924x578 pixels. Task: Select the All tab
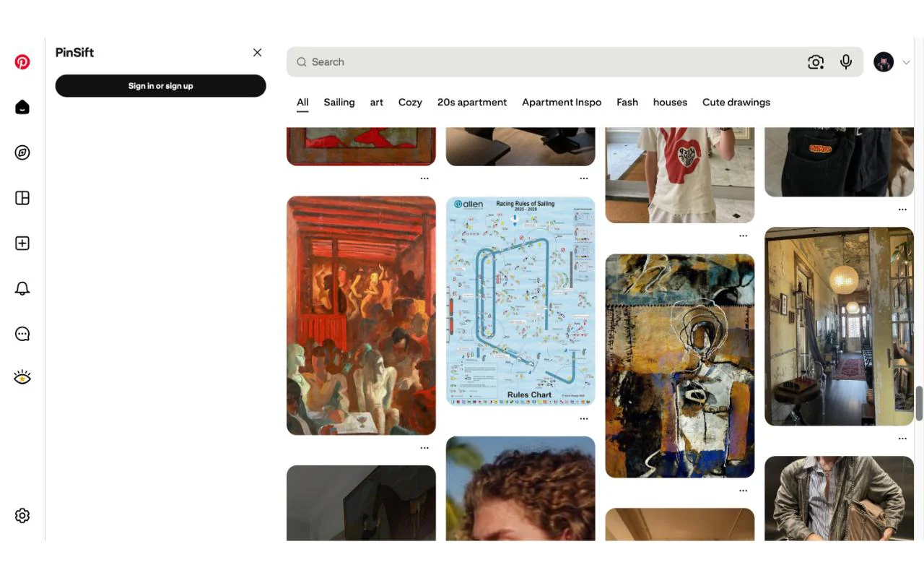302,103
